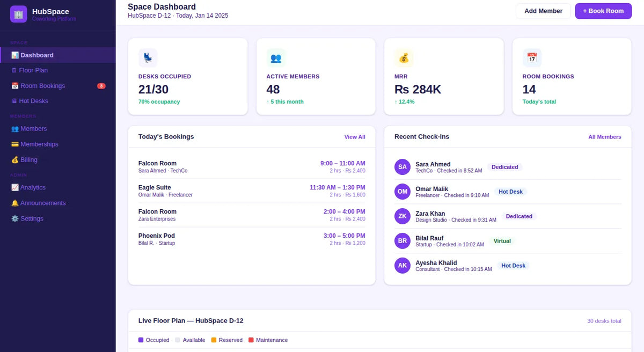Select the 9:00 – 11:00 AM Falcon Room booking
This screenshot has width=644, height=352.
coord(252,167)
